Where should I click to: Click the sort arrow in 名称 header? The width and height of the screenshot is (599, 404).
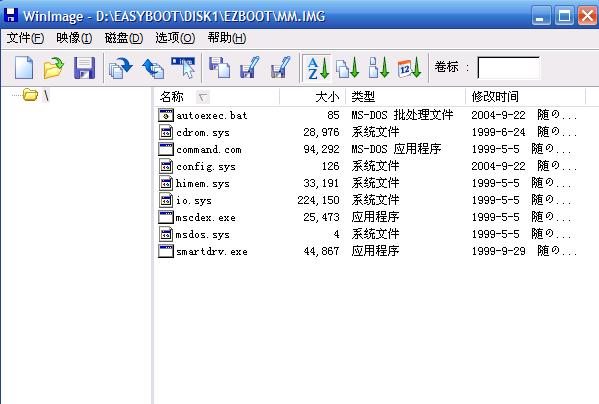coord(203,97)
